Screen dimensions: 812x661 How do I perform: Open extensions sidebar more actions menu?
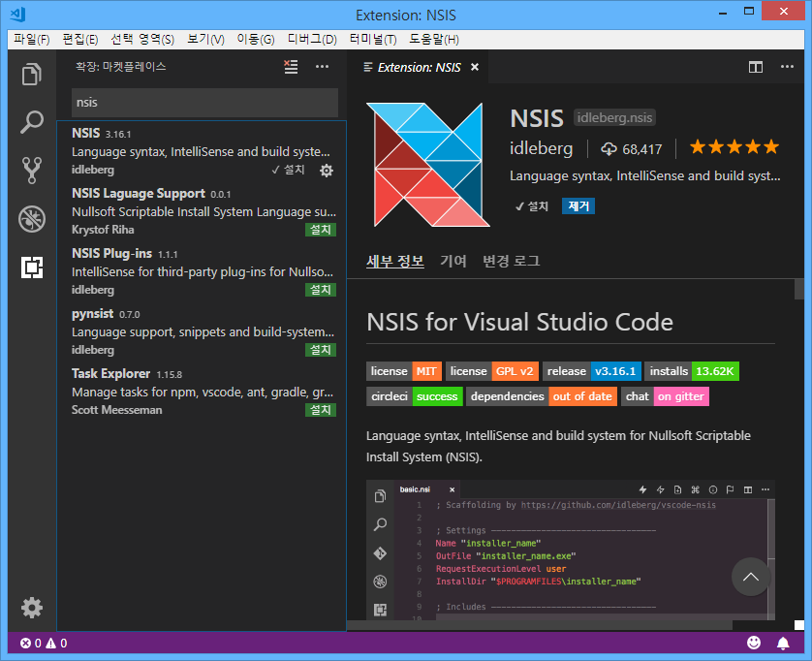tap(322, 66)
